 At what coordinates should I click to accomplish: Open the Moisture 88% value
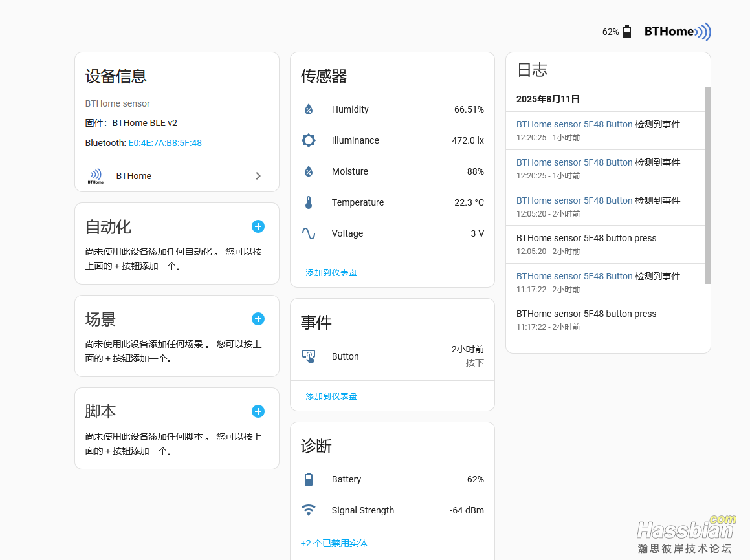click(476, 171)
